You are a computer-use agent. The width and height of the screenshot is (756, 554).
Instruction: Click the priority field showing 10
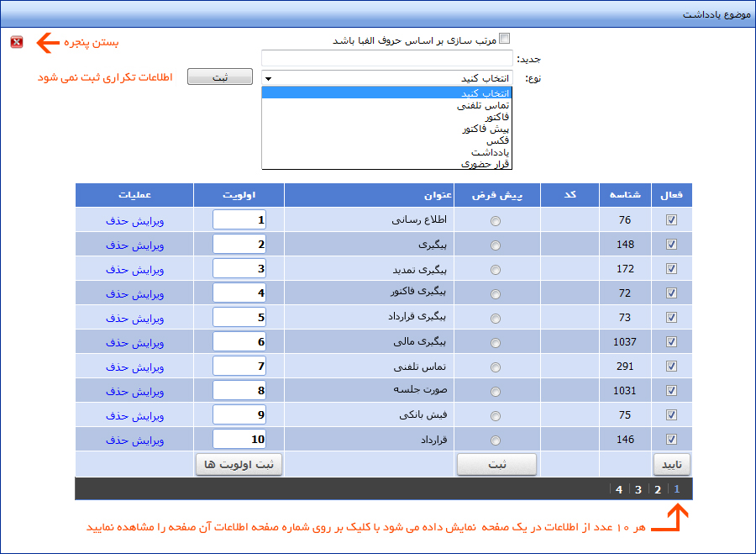[x=239, y=439]
